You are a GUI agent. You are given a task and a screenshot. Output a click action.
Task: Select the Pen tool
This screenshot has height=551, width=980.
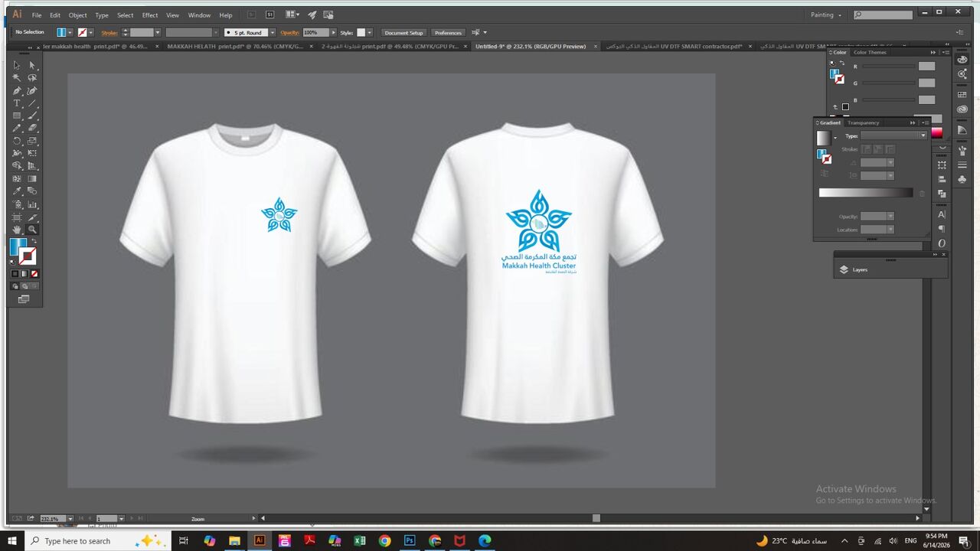[17, 90]
